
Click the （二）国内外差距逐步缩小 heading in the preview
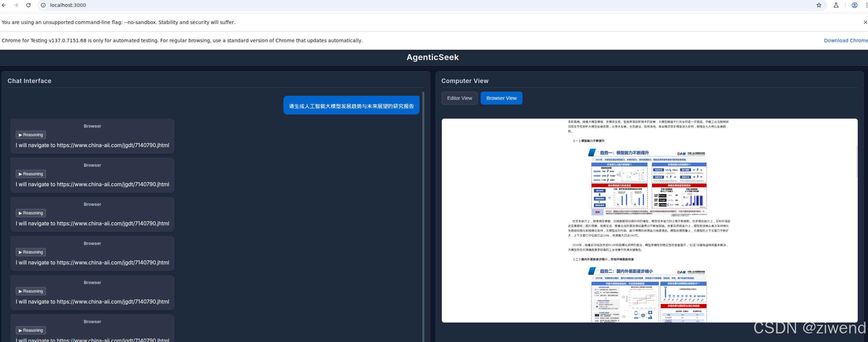[603, 260]
